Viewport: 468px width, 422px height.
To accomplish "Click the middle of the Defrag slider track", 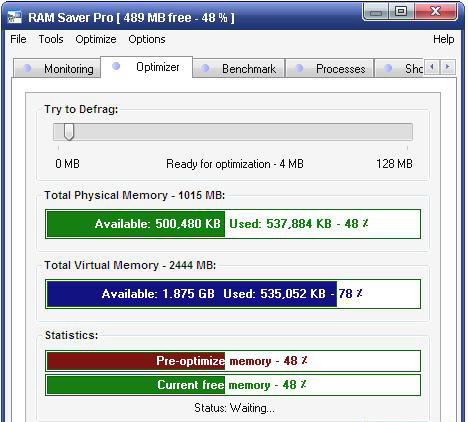I will coord(233,132).
